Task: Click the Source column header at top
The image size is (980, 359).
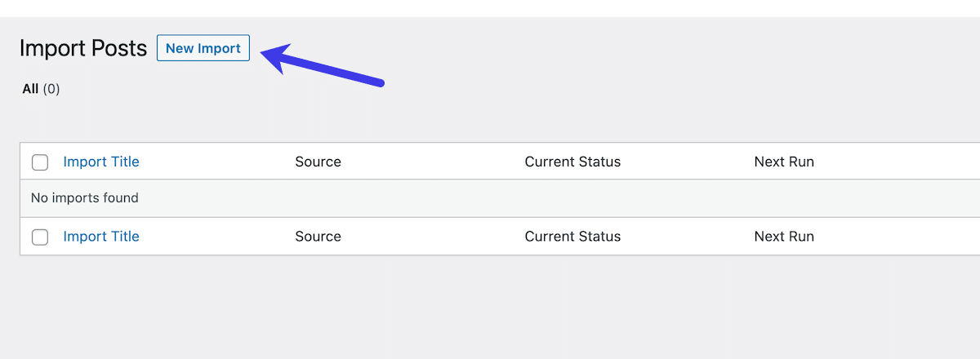Action: click(x=318, y=162)
